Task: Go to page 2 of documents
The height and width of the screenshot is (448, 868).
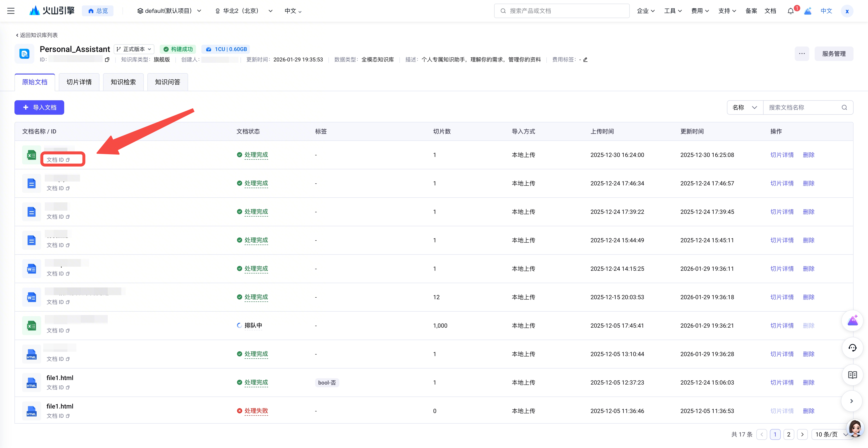Action: pos(788,434)
